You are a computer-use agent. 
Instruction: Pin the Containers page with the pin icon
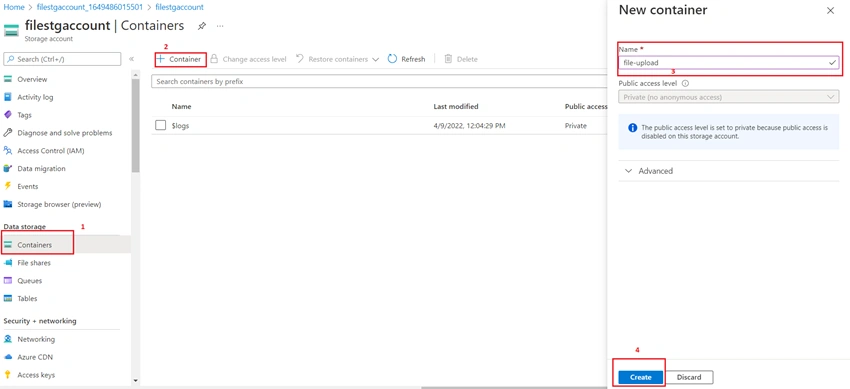[x=202, y=26]
